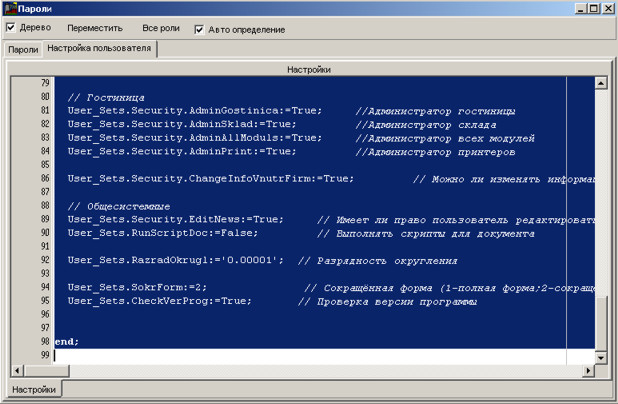The width and height of the screenshot is (618, 404).
Task: Switch to the "Пароли" tab
Action: [x=22, y=49]
